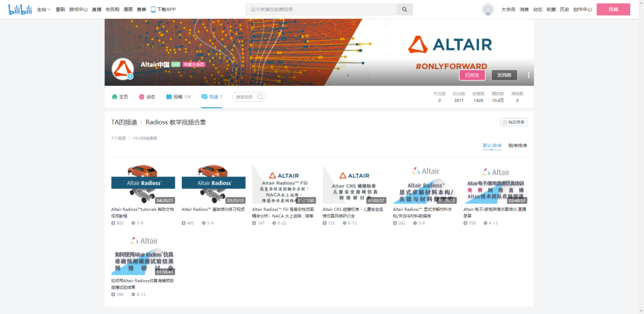Open 历史 history

click(x=564, y=10)
